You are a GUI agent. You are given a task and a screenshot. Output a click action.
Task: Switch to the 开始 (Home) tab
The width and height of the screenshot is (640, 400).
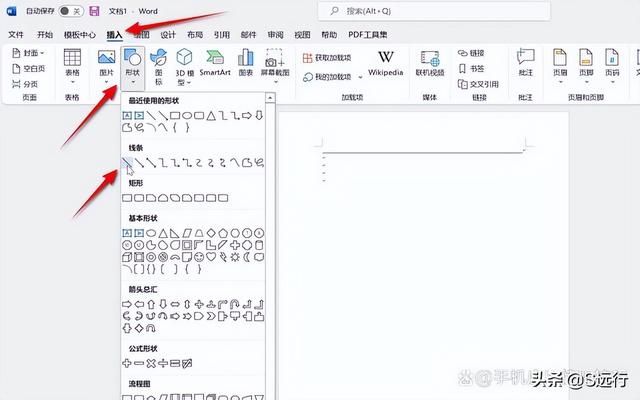point(45,35)
